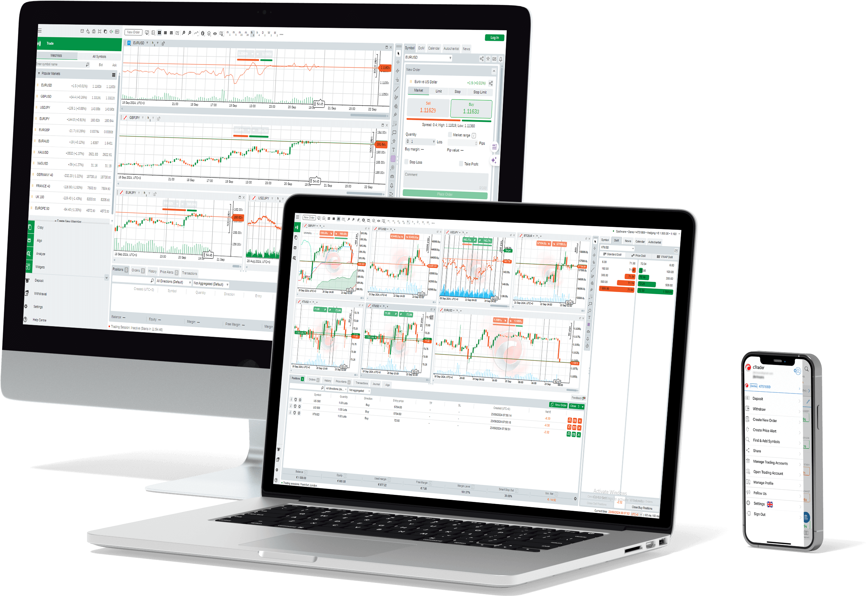Image resolution: width=868 pixels, height=596 pixels.
Task: Expand the All Symbols dropdown selector
Action: click(x=98, y=55)
